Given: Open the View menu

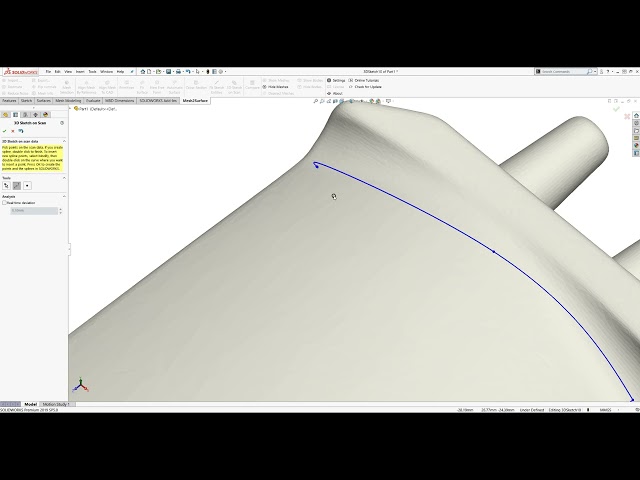Looking at the screenshot, I should point(68,71).
